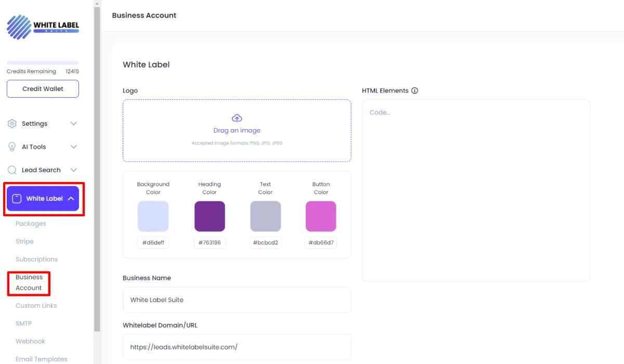Click the Lead Search magnifier icon

tap(12, 170)
